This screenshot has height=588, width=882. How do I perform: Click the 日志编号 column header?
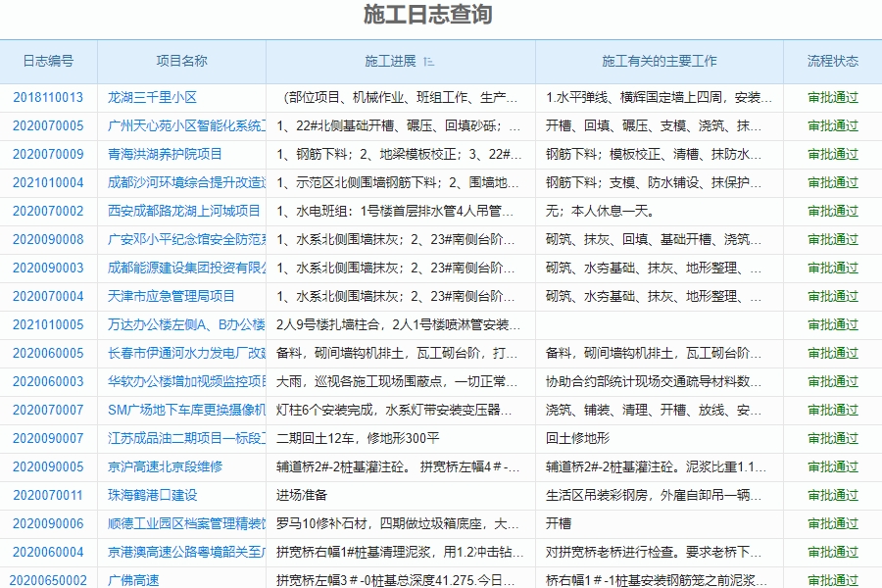click(x=50, y=61)
